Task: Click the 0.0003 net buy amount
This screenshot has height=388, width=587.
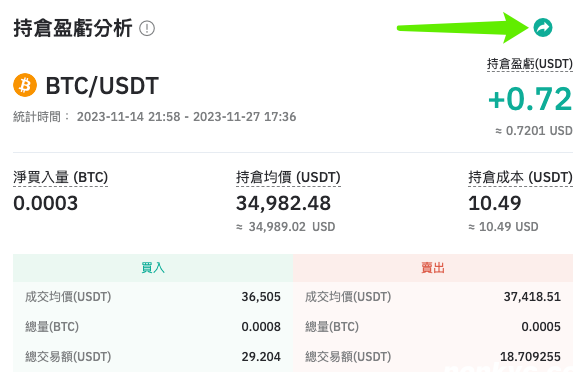Action: 46,203
